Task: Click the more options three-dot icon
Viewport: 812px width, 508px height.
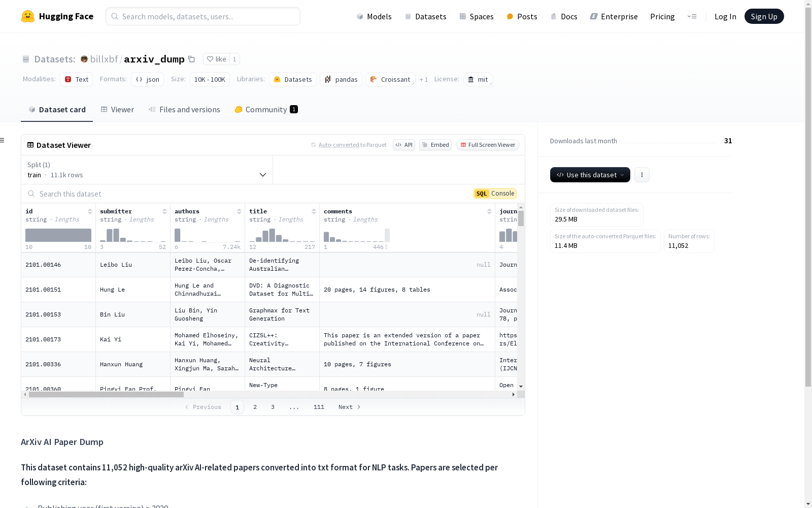Action: (x=642, y=175)
